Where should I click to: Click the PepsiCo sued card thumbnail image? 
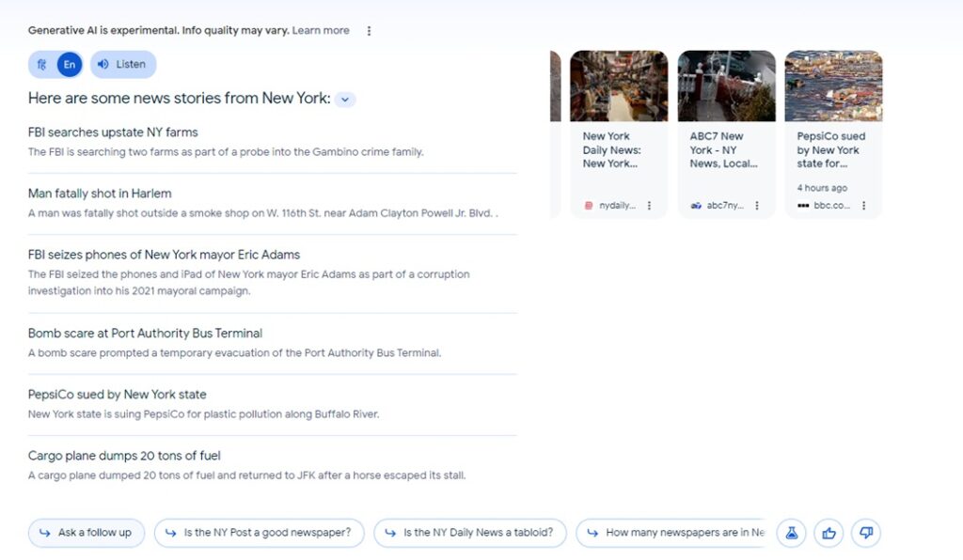pyautogui.click(x=833, y=86)
